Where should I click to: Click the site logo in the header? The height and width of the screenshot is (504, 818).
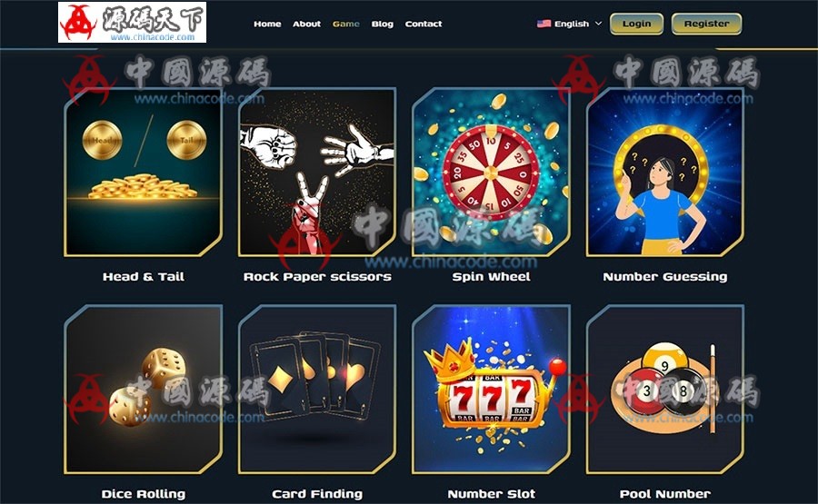point(132,23)
